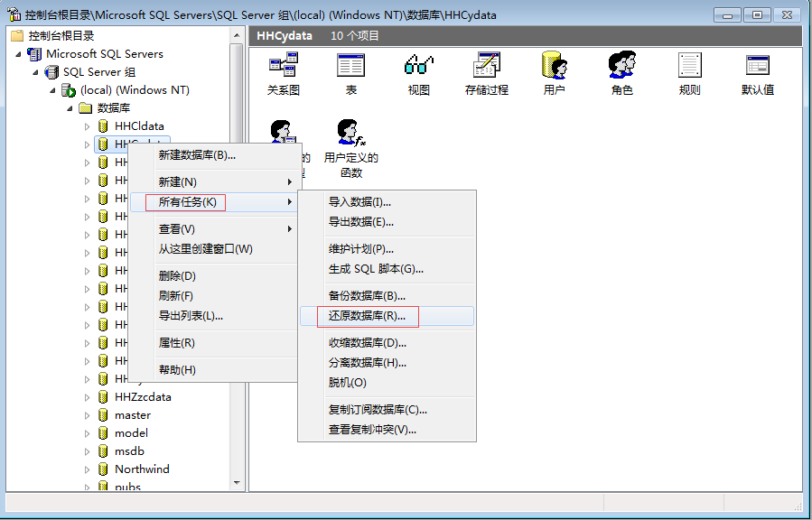The height and width of the screenshot is (520, 812).
Task: Select 还原数据库(R)... from submenu
Action: (x=368, y=316)
